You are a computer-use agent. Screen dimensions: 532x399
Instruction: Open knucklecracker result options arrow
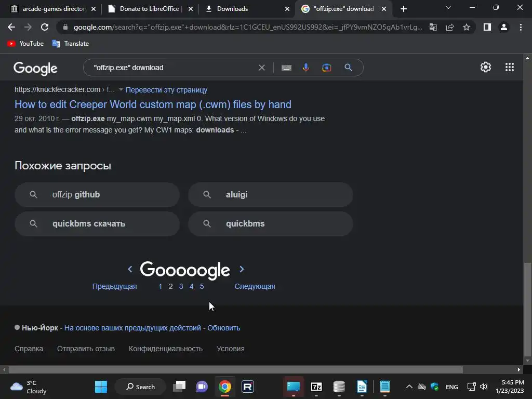click(121, 89)
